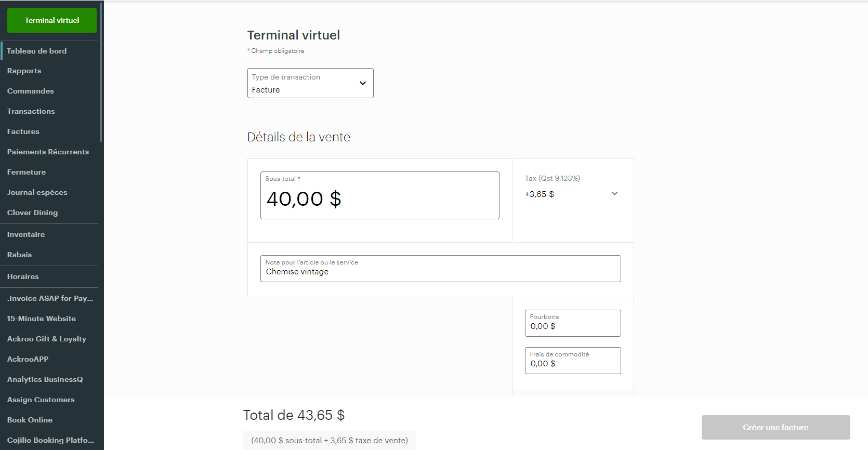
Task: Open the Fermeture page
Action: (x=27, y=171)
